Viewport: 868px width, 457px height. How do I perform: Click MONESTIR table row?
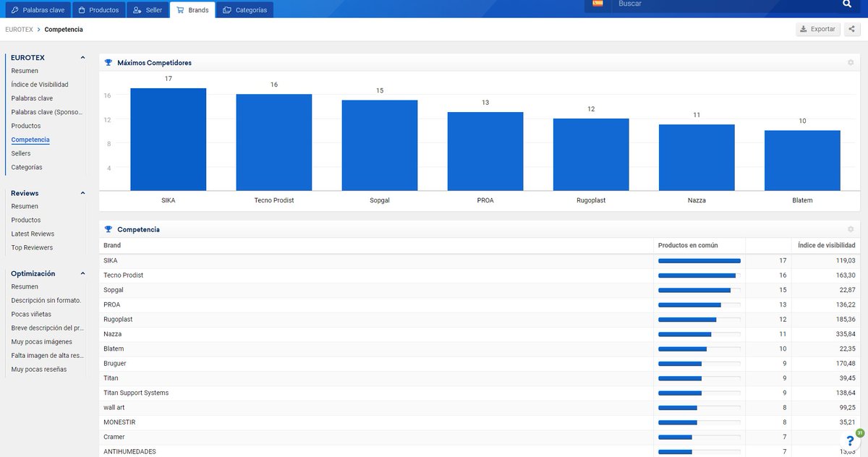click(480, 422)
